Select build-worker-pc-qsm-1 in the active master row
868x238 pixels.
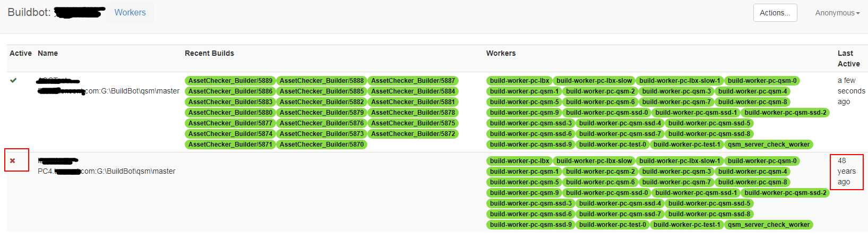(x=525, y=91)
